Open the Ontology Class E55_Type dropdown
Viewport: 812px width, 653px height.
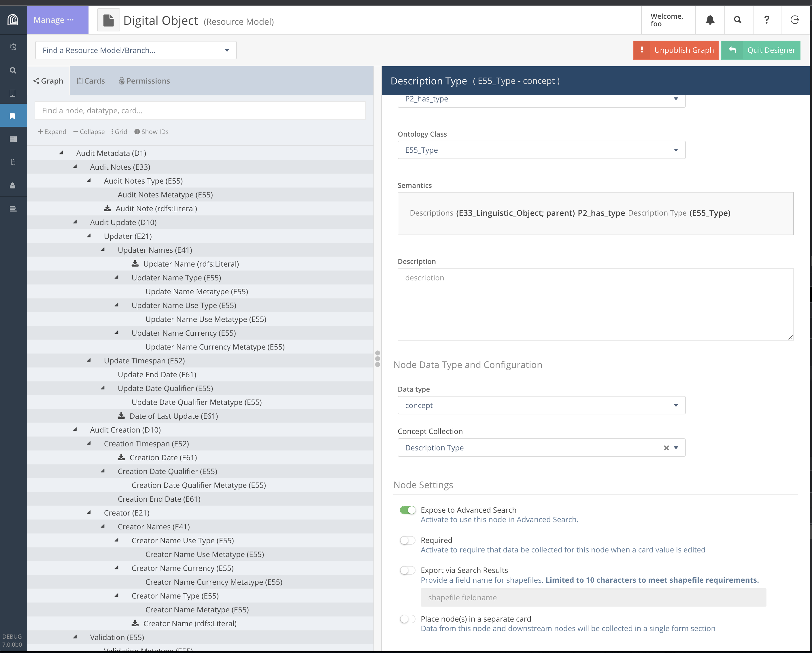point(541,150)
